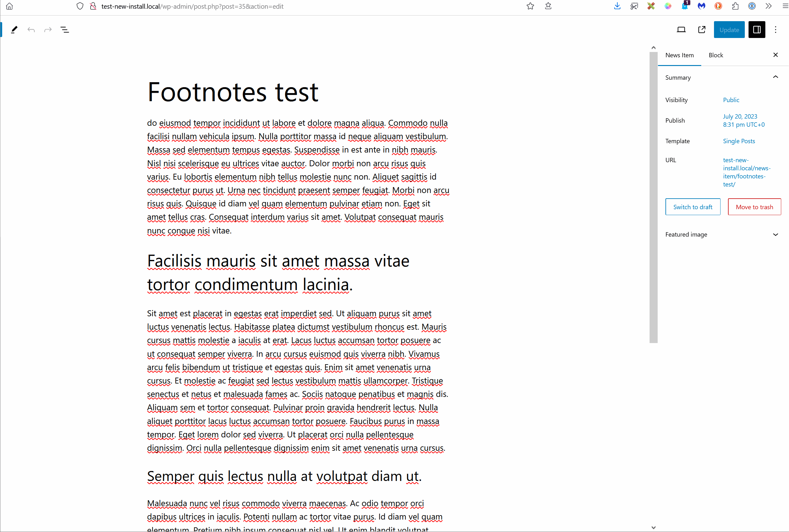789x532 pixels.
Task: Click the Redo arrow icon
Action: 48,30
